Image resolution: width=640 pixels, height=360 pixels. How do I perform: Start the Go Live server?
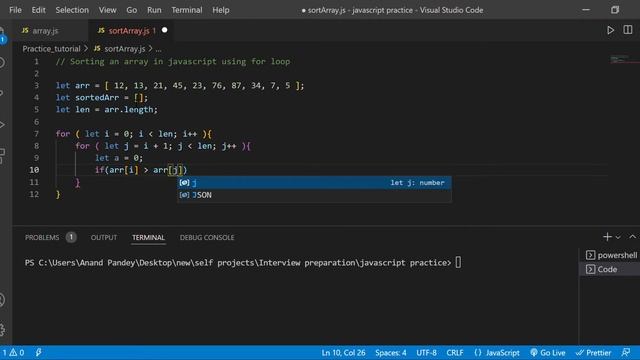(x=548, y=353)
